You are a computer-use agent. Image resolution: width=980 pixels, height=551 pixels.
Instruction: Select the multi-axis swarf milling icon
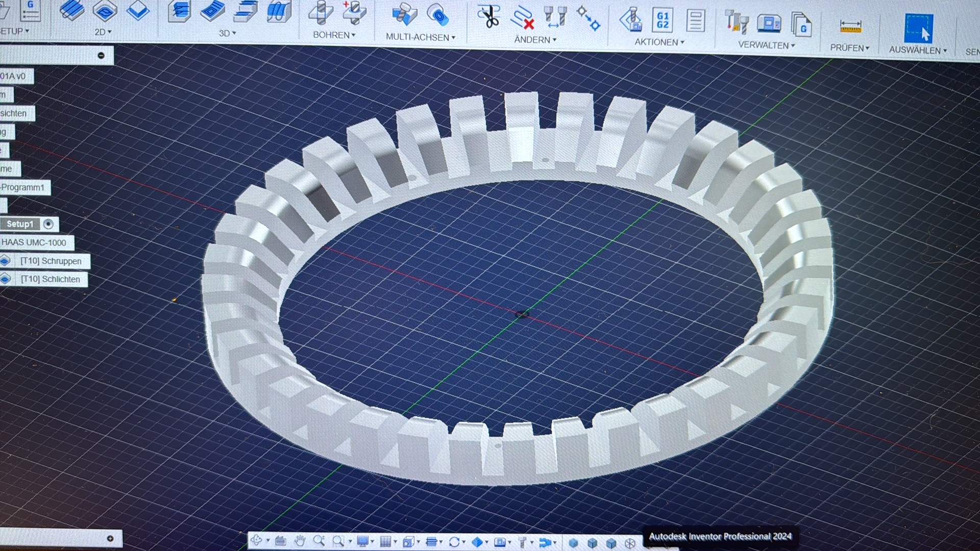(x=404, y=15)
